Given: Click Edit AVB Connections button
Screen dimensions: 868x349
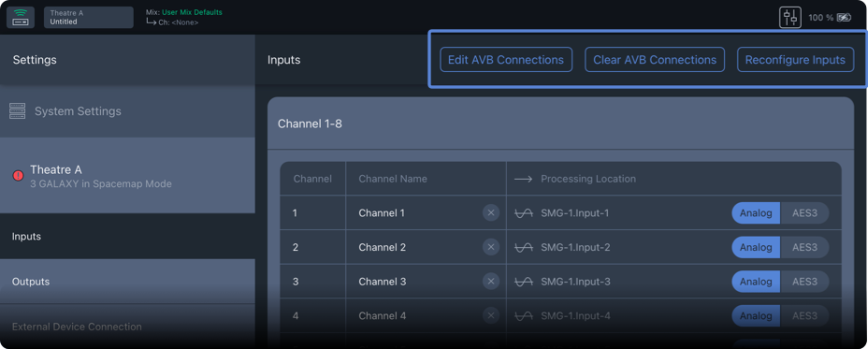Looking at the screenshot, I should [506, 60].
